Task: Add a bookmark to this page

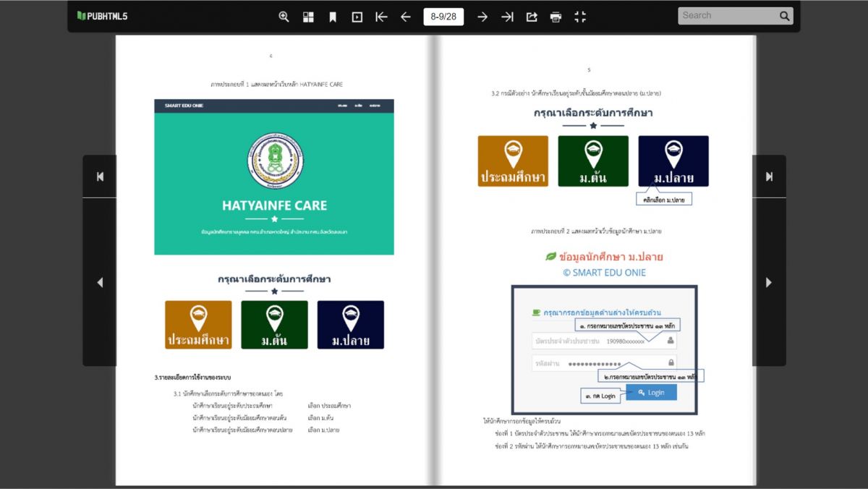Action: [x=333, y=17]
